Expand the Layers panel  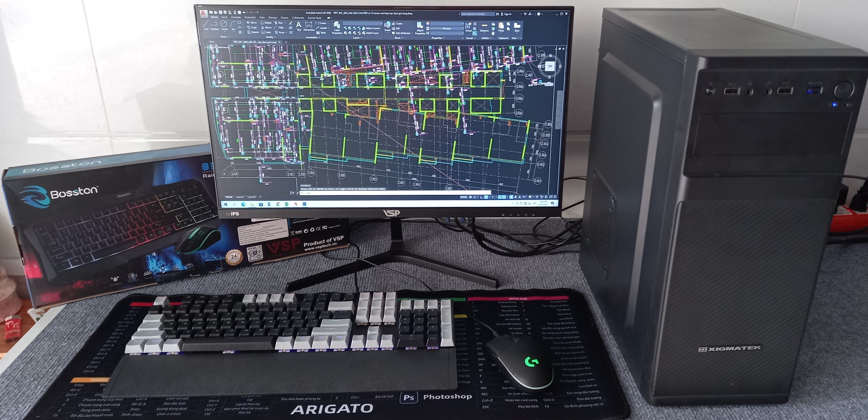[x=357, y=38]
